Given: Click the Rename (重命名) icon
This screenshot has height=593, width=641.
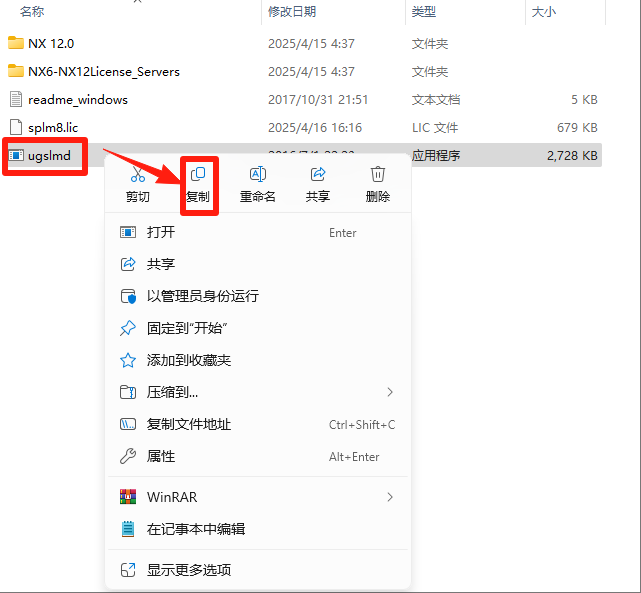Looking at the screenshot, I should [x=257, y=175].
